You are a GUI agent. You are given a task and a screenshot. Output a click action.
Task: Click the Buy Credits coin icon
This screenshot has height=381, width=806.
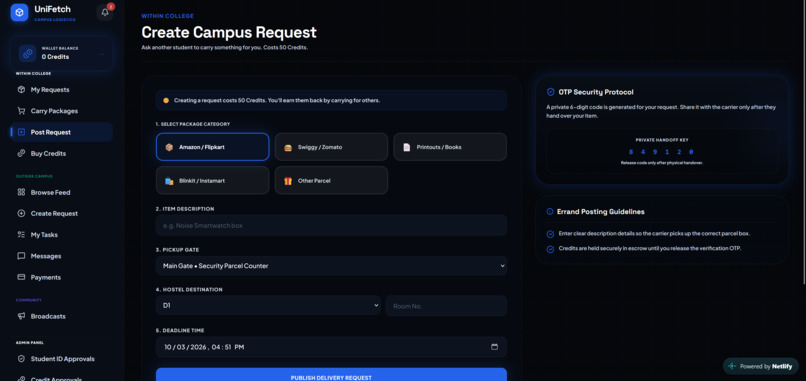[x=21, y=153]
